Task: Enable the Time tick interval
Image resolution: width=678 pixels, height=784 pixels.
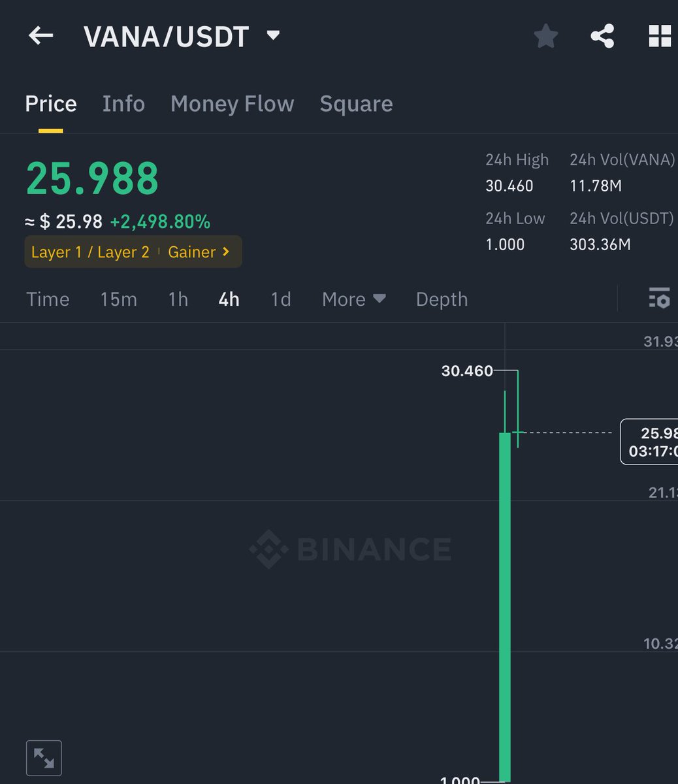Action: click(x=48, y=299)
